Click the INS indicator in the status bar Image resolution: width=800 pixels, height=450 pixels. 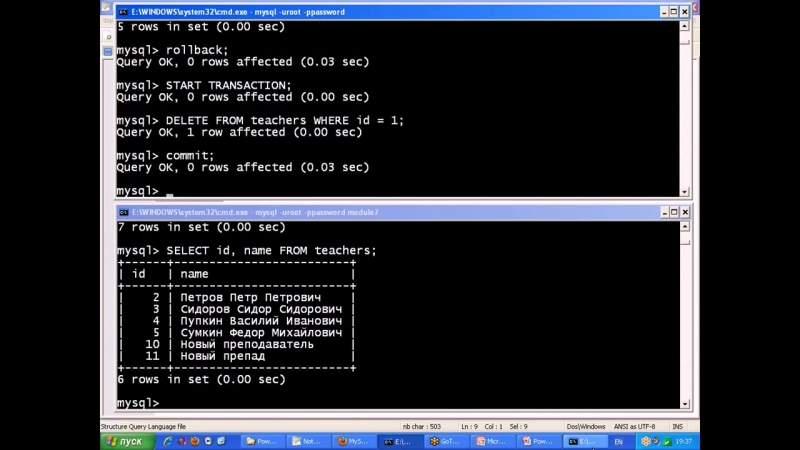pos(677,426)
